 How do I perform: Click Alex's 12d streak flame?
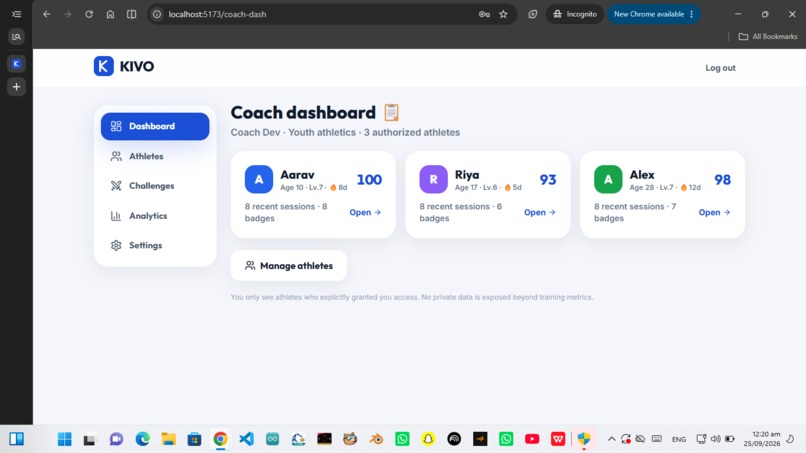coord(684,187)
